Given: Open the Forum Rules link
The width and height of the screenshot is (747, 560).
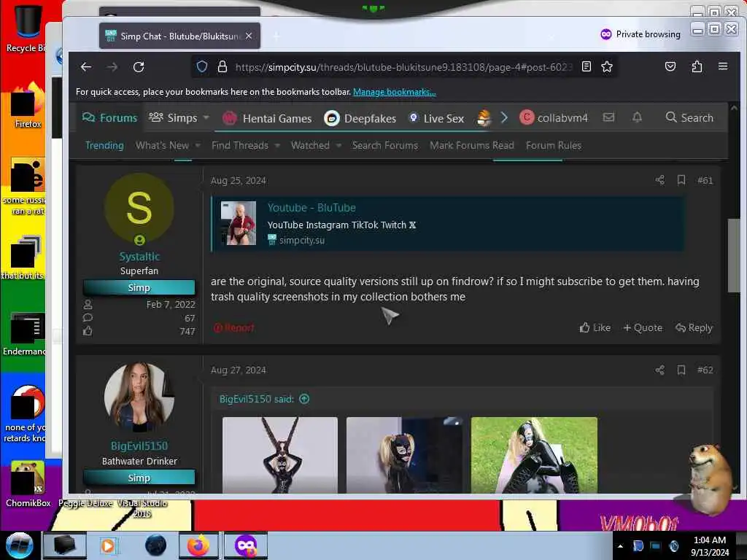Looking at the screenshot, I should [554, 145].
